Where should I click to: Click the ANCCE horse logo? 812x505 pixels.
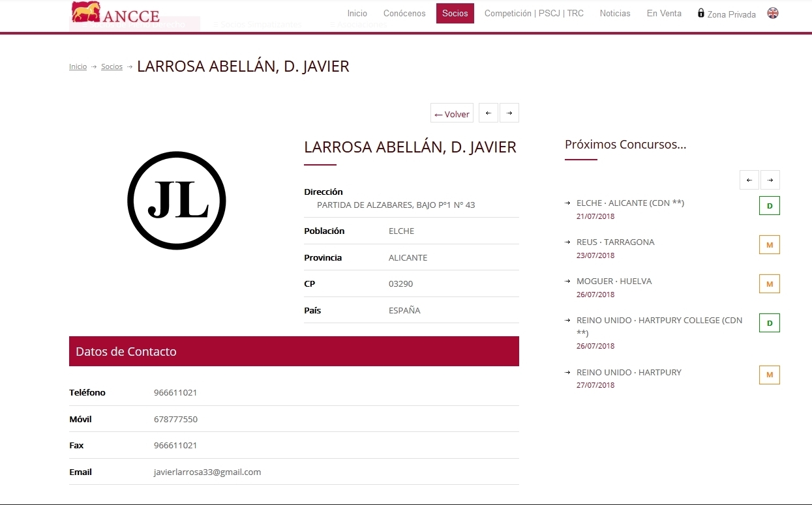coord(115,13)
